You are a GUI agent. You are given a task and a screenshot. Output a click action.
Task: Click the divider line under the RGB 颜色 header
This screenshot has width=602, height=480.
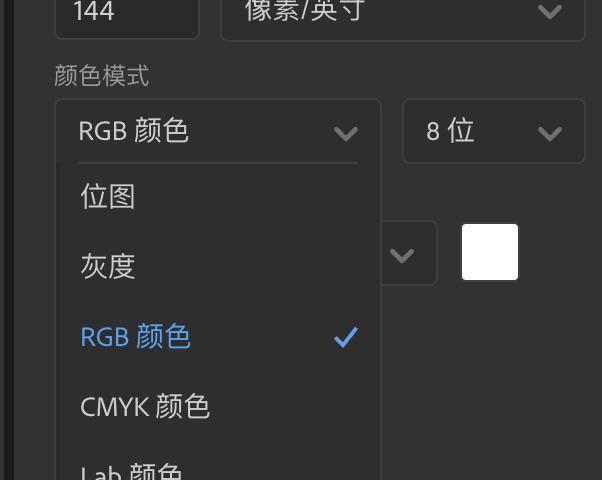pos(218,163)
